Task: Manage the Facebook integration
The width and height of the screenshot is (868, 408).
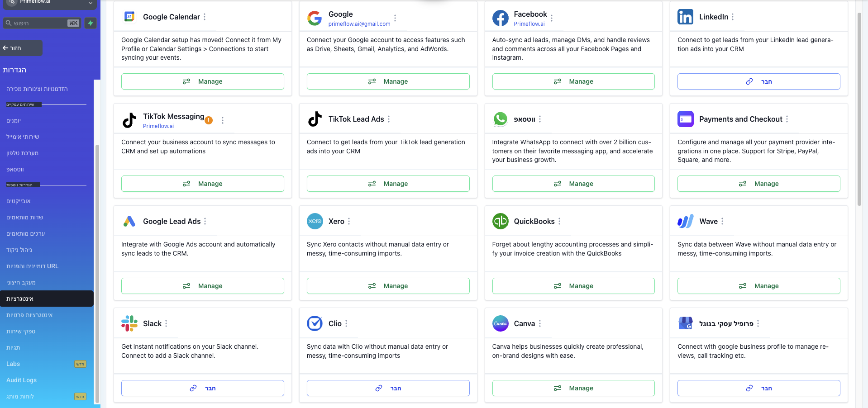Action: coord(573,81)
